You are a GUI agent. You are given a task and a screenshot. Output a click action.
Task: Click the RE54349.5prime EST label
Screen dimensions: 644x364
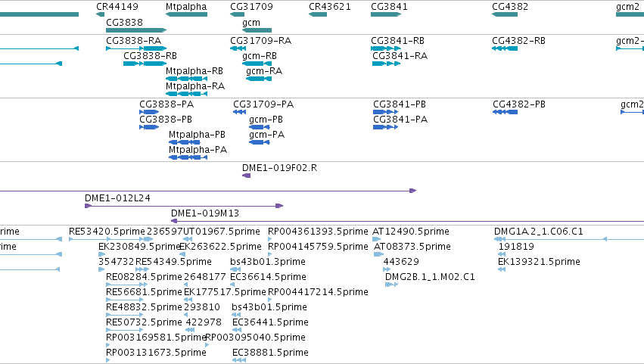point(174,262)
